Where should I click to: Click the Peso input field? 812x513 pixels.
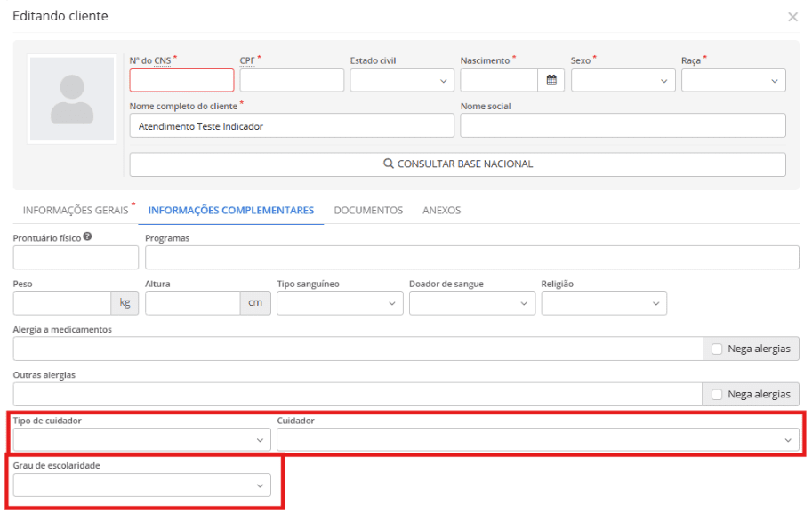click(x=61, y=303)
